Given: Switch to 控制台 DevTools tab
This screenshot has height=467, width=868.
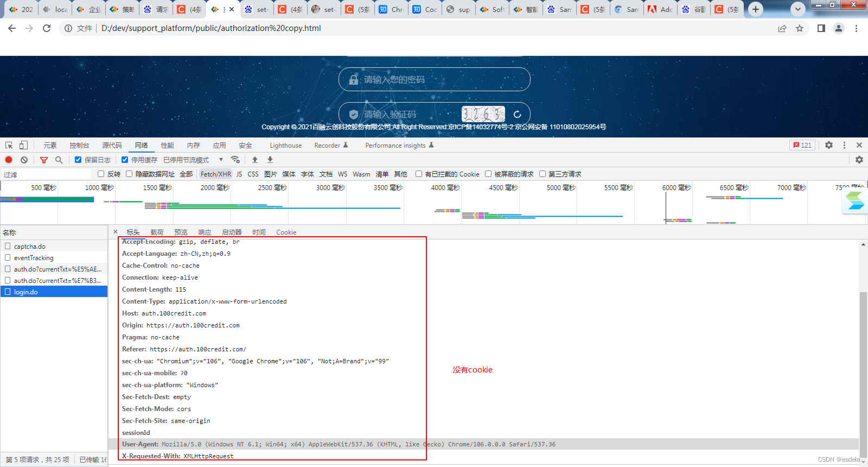Looking at the screenshot, I should [x=79, y=145].
